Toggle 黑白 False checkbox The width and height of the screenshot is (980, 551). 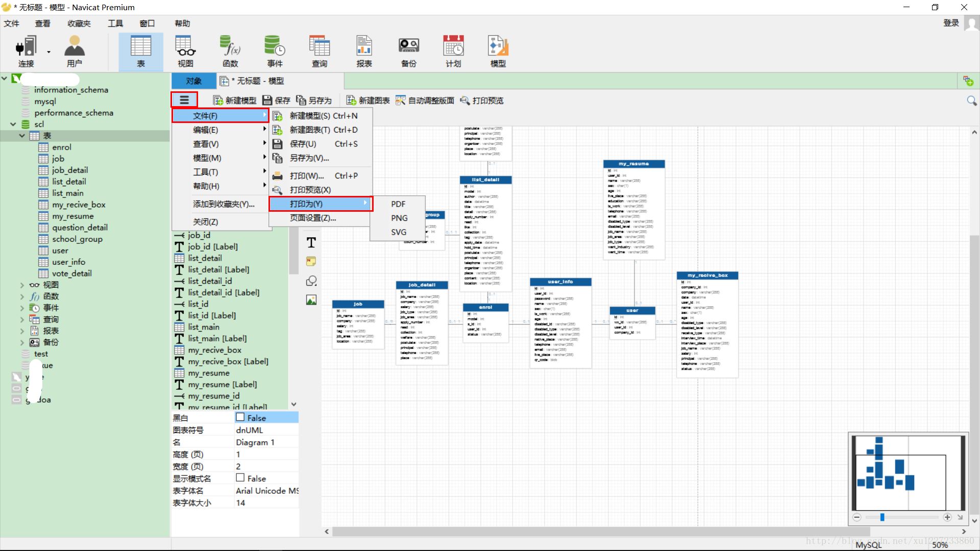tap(240, 417)
